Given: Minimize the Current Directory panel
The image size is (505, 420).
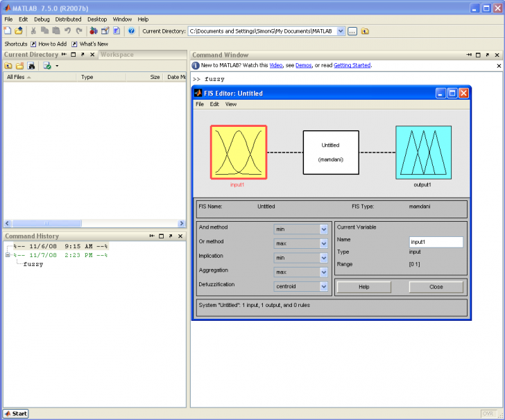Looking at the screenshot, I should [x=64, y=54].
